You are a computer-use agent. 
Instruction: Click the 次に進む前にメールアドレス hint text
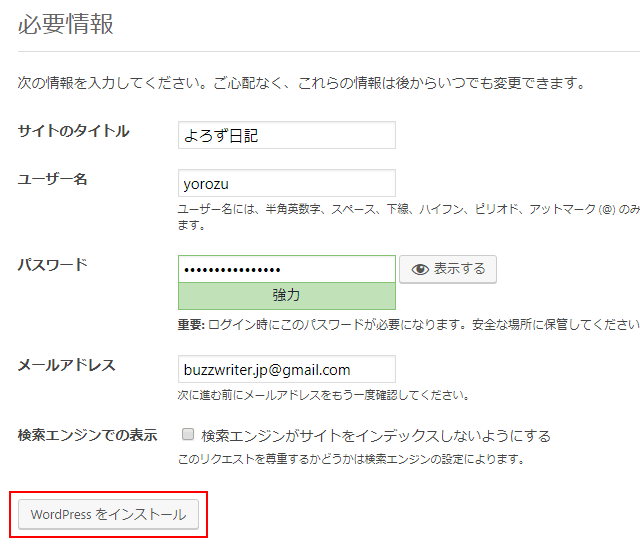324,395
